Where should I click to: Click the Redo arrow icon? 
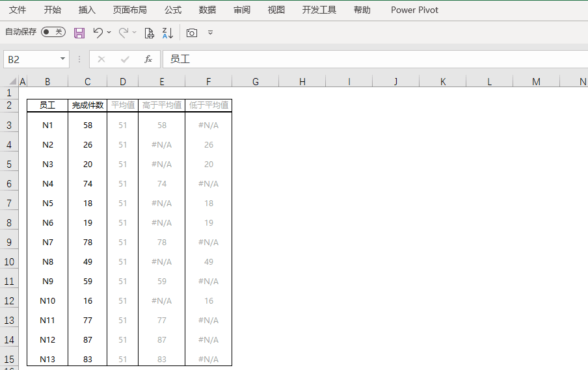(124, 33)
